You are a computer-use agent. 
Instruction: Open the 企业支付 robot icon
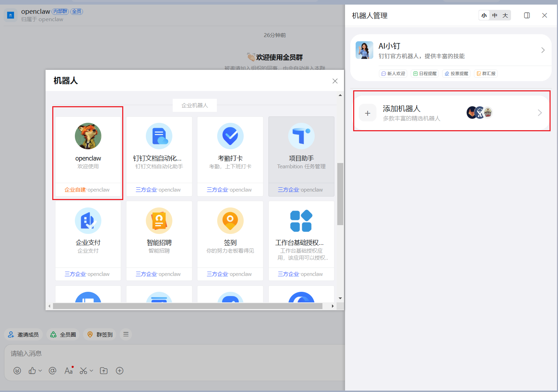tap(88, 221)
